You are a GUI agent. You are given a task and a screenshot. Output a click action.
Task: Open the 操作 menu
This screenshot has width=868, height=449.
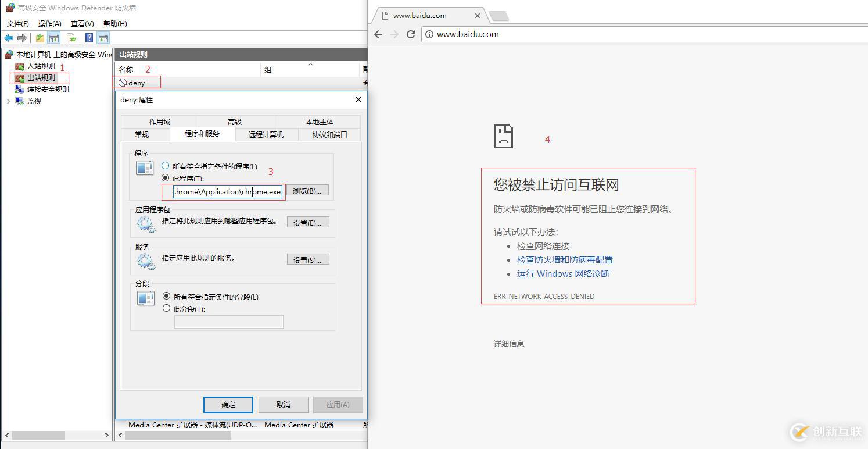pos(50,23)
